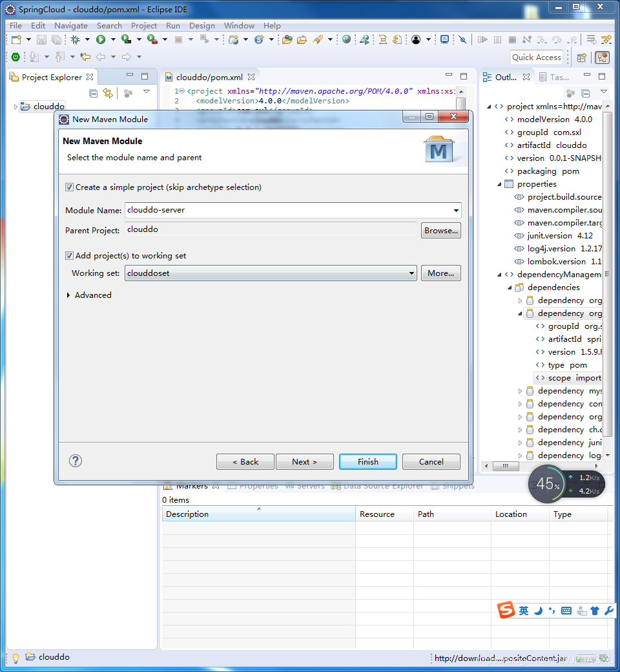This screenshot has height=672, width=620.
Task: Expand the dependency mys node in Outline
Action: click(x=520, y=392)
